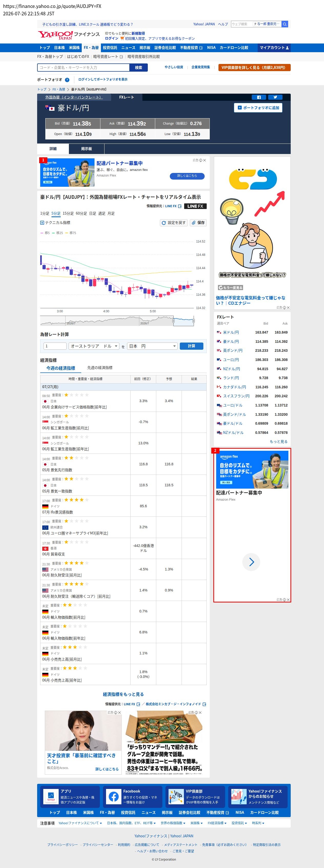The image size is (324, 868).
Task: Click the shopping cart coupon icon
Action: (x=122, y=38)
